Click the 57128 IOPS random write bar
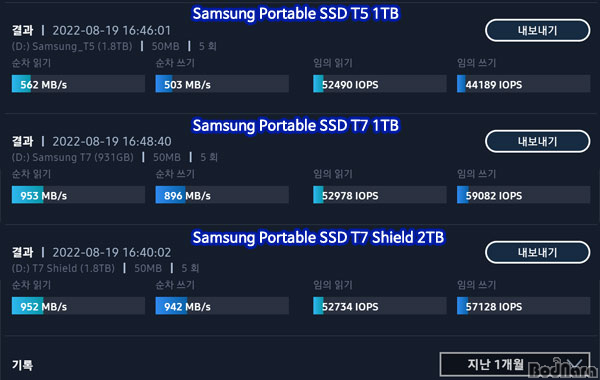This screenshot has width=600, height=380. [x=523, y=306]
